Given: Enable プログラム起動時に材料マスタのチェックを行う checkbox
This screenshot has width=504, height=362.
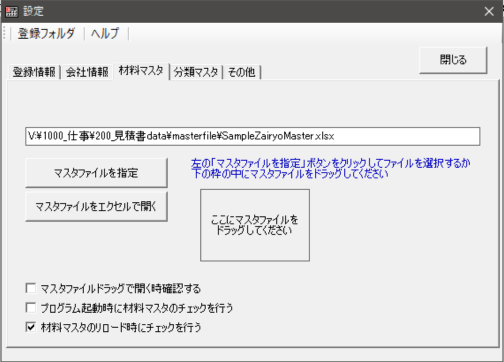Looking at the screenshot, I should 31,308.
